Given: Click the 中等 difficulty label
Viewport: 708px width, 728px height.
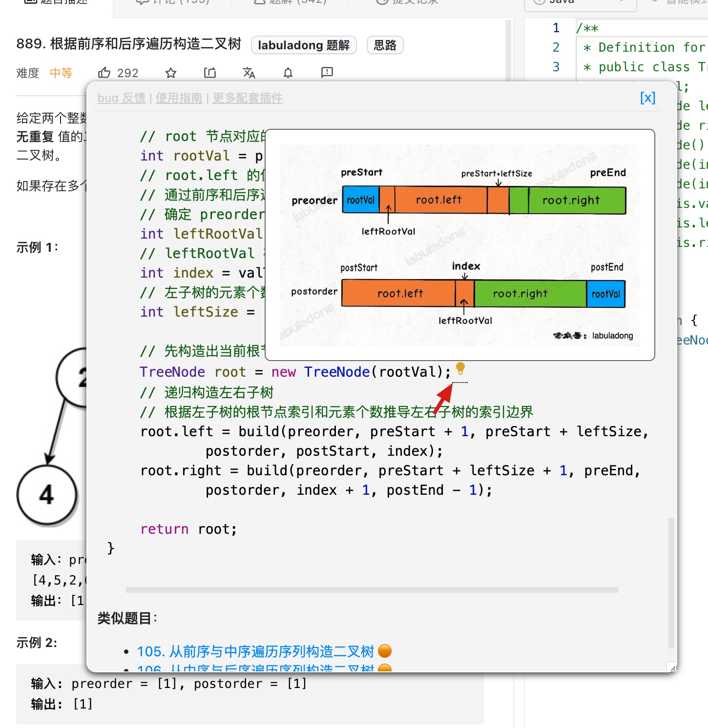Looking at the screenshot, I should tap(61, 73).
